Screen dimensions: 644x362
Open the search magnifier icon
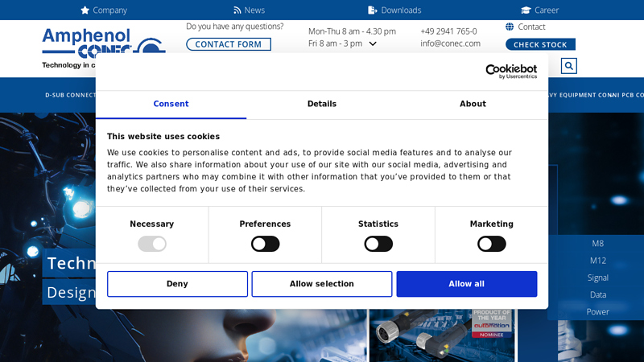pyautogui.click(x=569, y=66)
